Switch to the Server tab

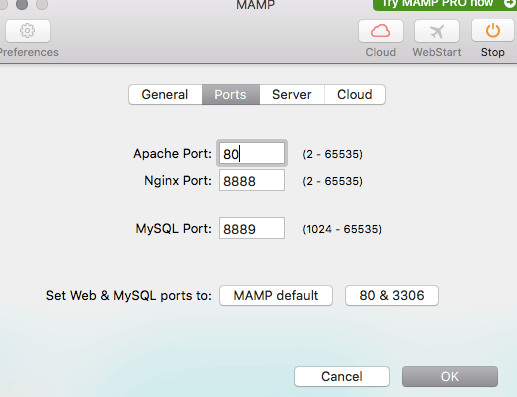(x=292, y=95)
